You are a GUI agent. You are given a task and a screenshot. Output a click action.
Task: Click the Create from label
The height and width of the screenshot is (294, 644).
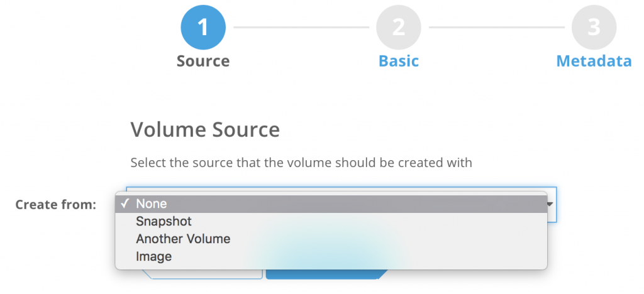[x=55, y=205]
